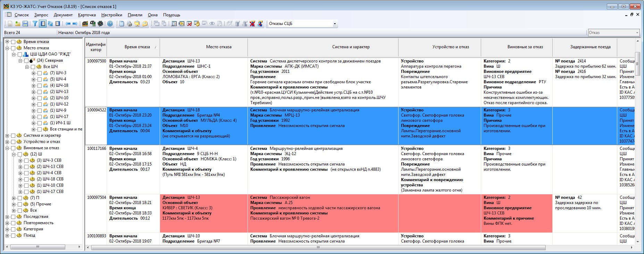644x254 pixels.
Task: Open the Список menu
Action: pos(22,15)
